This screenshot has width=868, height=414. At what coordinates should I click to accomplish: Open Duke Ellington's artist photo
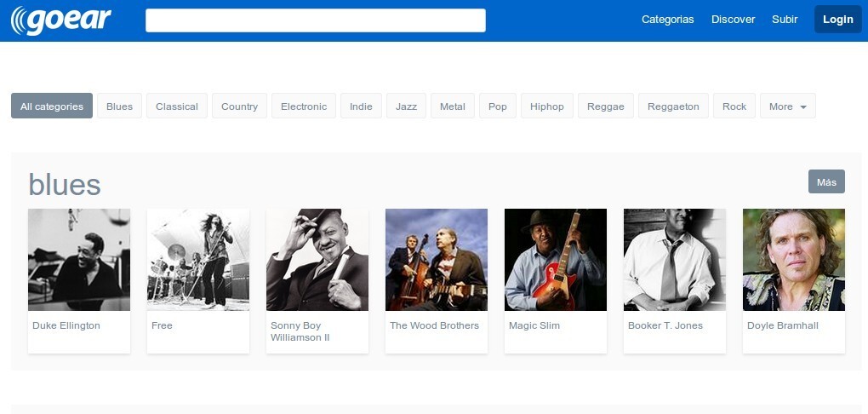tap(79, 260)
